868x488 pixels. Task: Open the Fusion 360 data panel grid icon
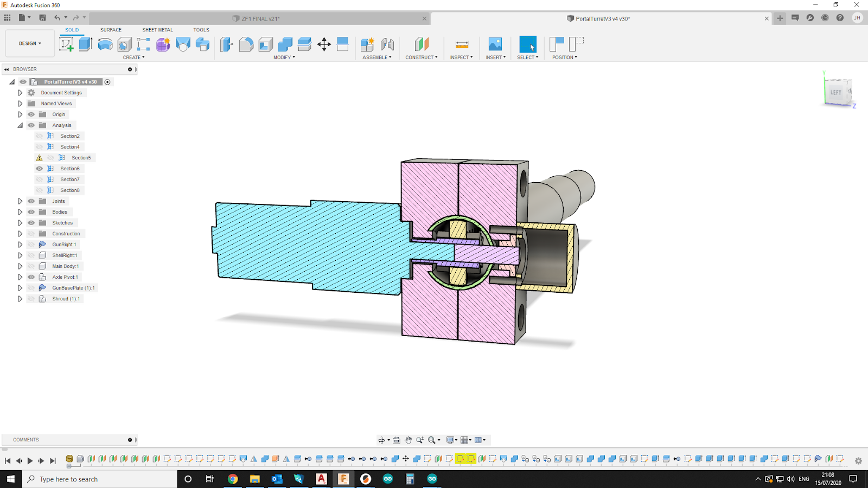(x=7, y=18)
